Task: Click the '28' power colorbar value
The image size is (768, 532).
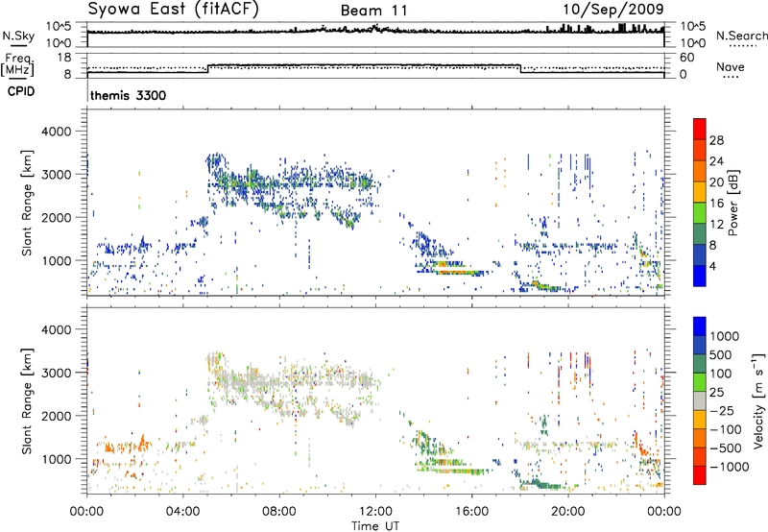Action: tap(716, 140)
